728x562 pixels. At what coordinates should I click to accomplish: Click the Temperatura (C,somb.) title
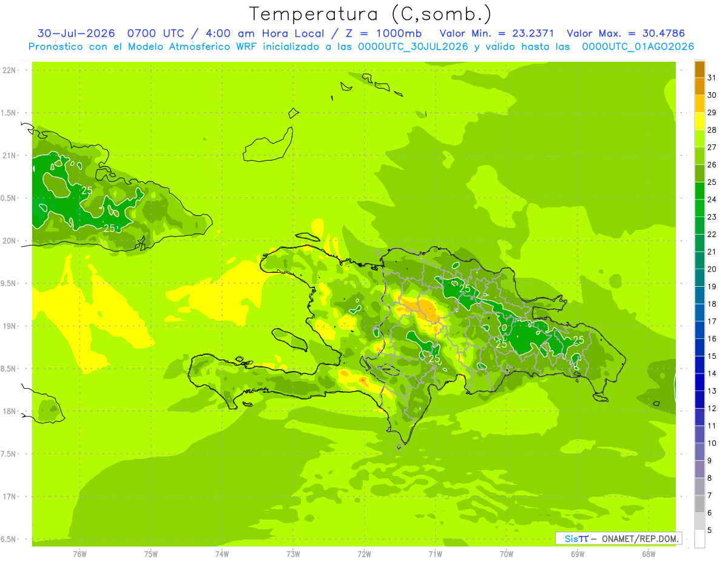click(x=371, y=14)
